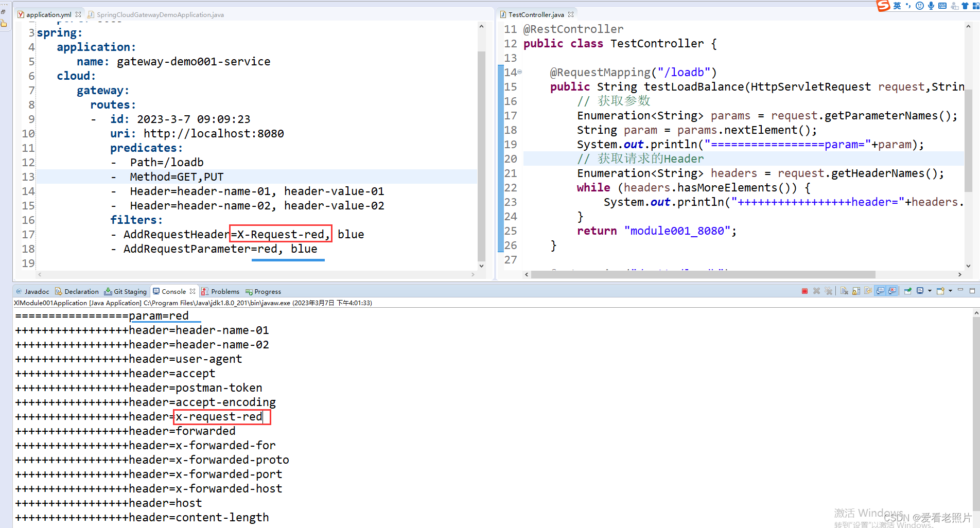Open the Package Explorer icon on left sidebar
Screen dimensions: 980x528
coord(4,23)
